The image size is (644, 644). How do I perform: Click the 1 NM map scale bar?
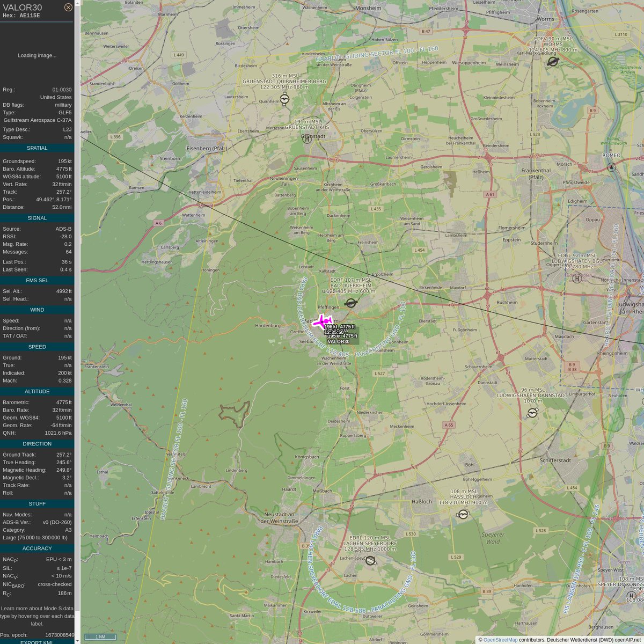(101, 636)
